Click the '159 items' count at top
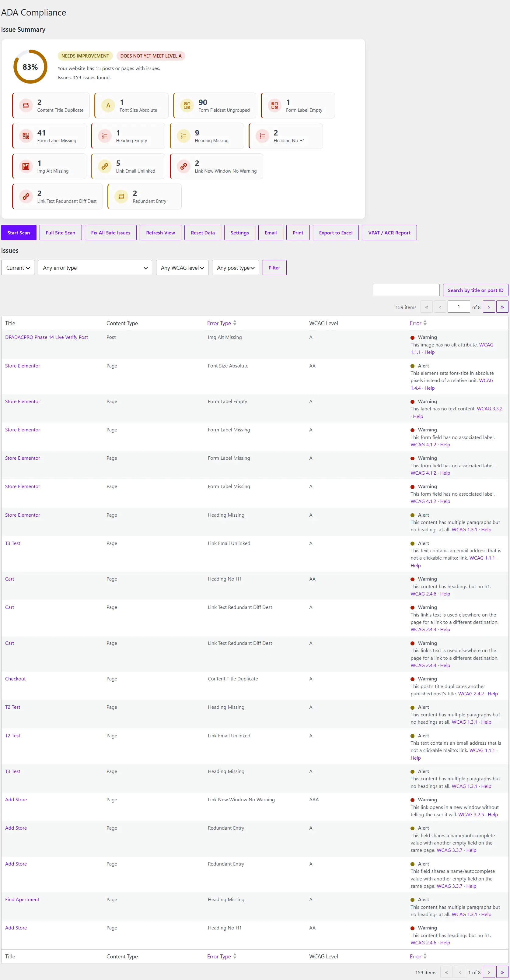The image size is (510, 980). pos(406,307)
